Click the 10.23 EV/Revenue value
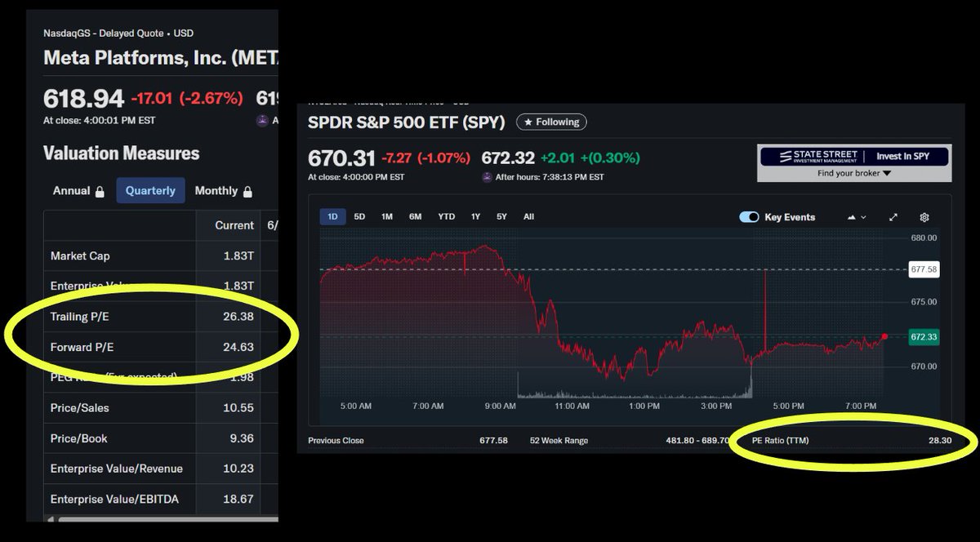Screen dimensions: 980x542 [x=238, y=469]
